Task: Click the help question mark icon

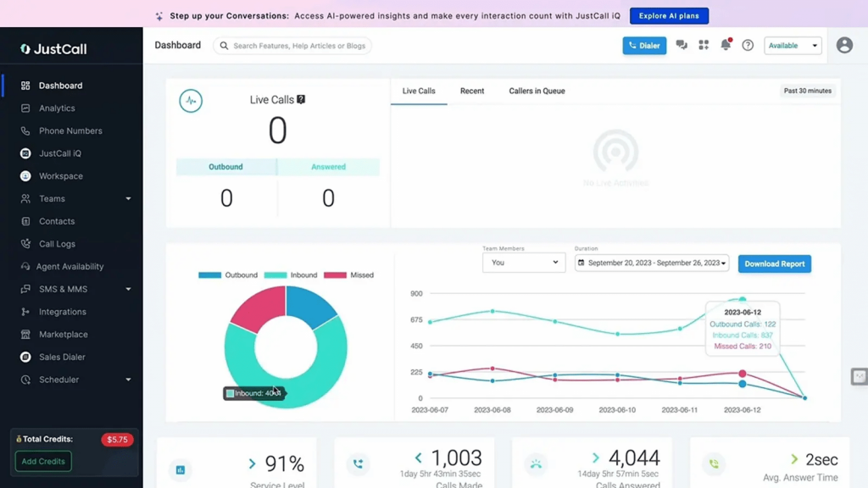Action: click(748, 46)
